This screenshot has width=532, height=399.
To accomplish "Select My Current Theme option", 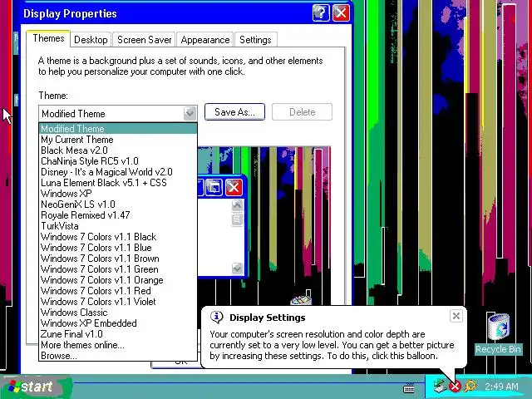I will (x=118, y=140).
